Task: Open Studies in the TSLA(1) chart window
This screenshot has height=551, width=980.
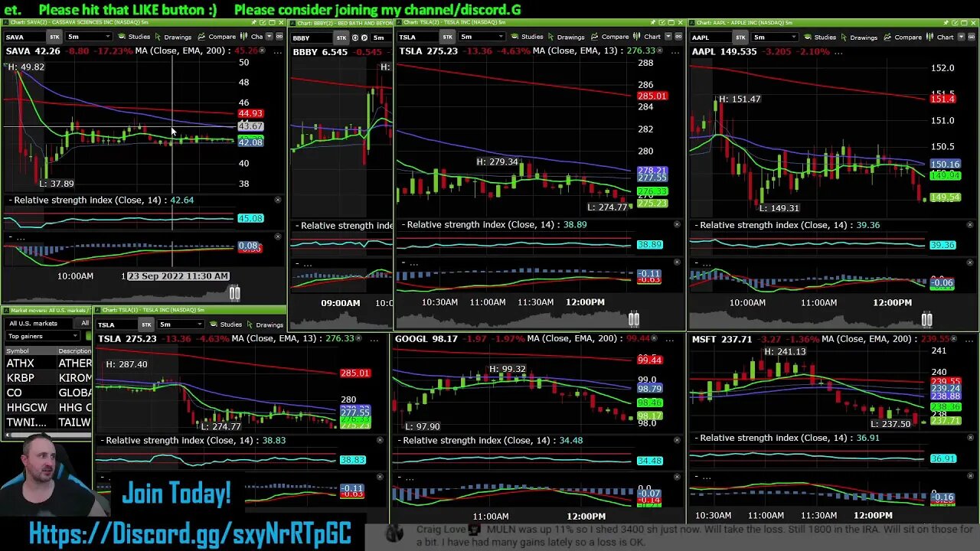Action: (x=226, y=324)
